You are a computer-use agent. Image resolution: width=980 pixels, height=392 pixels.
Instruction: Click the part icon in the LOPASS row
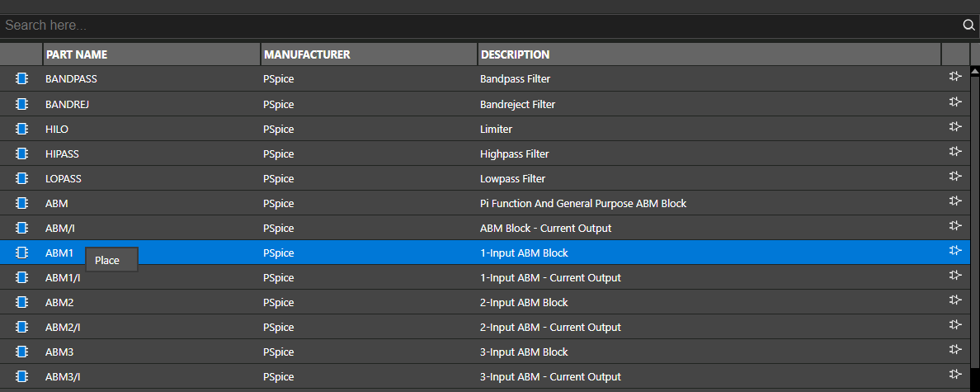(x=22, y=178)
